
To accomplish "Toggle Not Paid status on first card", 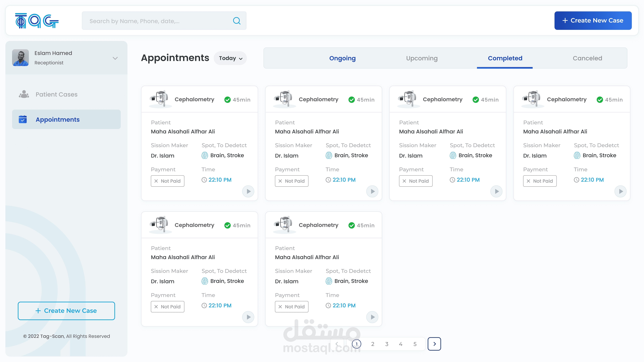I will tap(167, 181).
